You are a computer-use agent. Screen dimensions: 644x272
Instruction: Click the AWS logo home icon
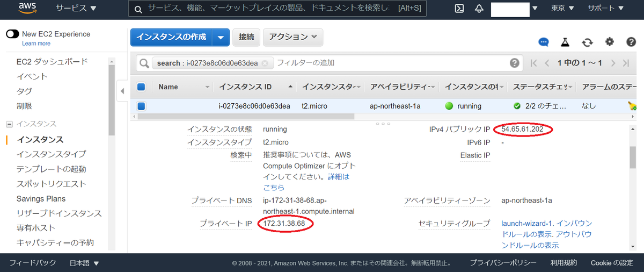point(27,8)
